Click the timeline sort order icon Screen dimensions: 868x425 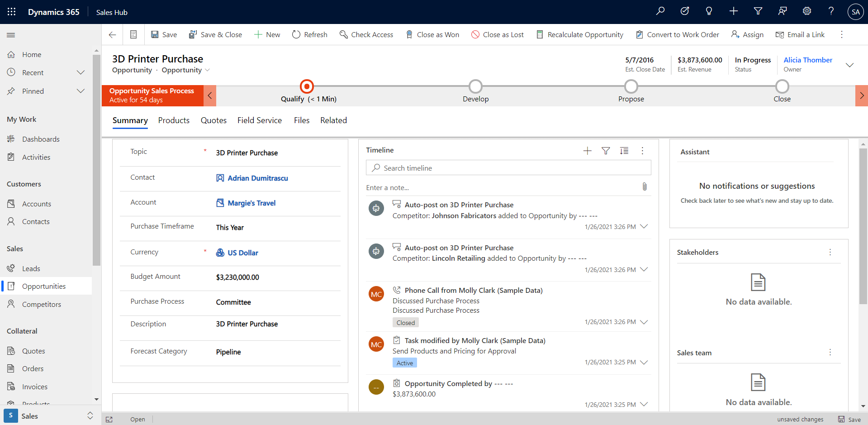(624, 151)
